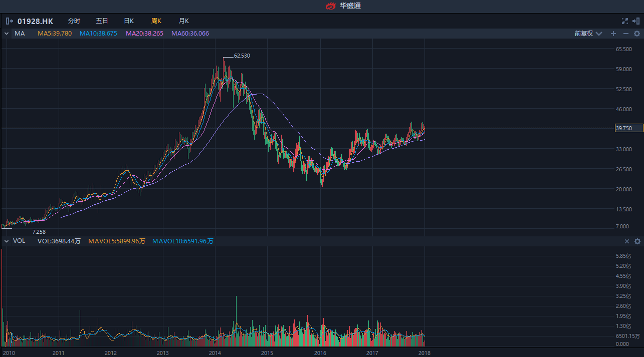644x357 pixels.
Task: Collapse the left panel beside 01928.HK
Action: tap(10, 21)
